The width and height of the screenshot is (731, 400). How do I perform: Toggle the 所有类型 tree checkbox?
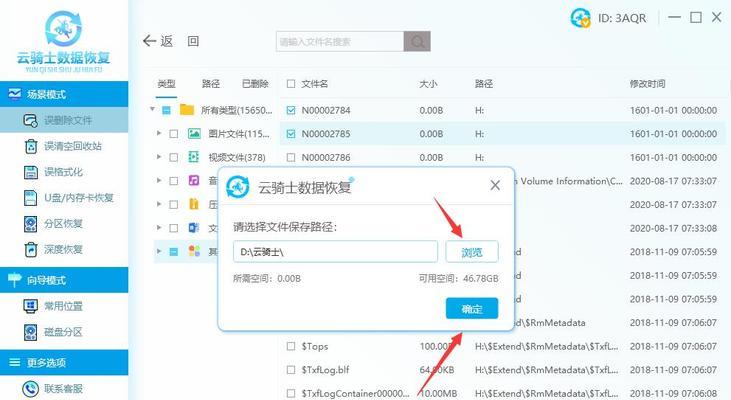pos(166,110)
